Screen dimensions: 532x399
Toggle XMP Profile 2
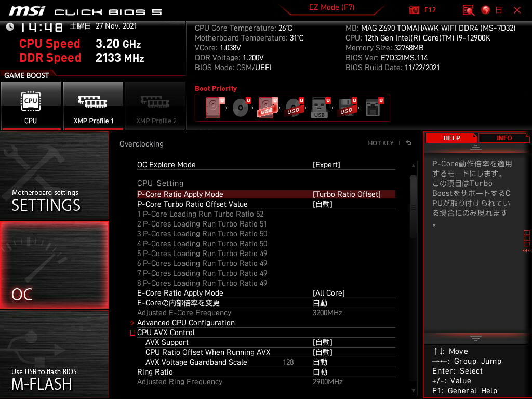point(156,106)
